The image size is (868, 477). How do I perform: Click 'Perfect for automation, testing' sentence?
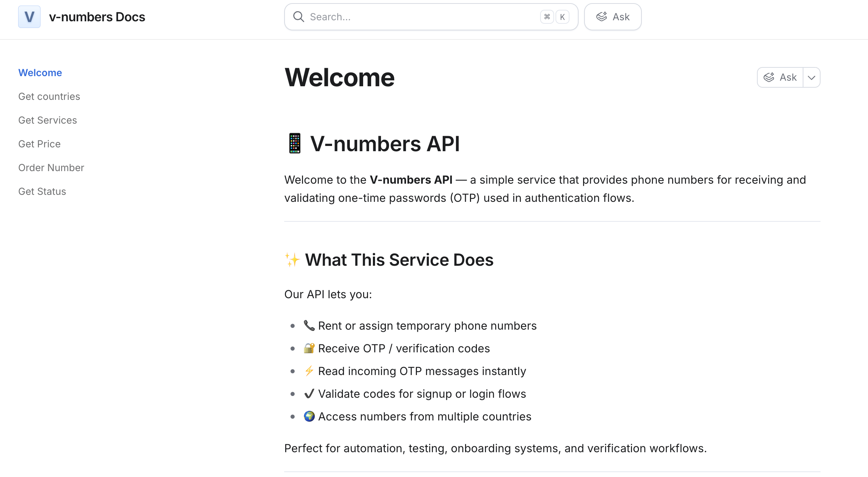click(x=495, y=448)
